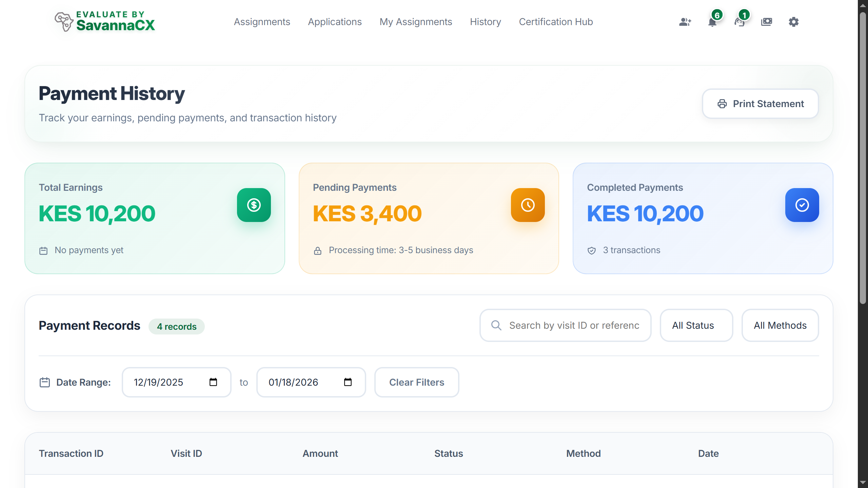The width and height of the screenshot is (868, 488).
Task: Click the SavannaCX logo
Action: (x=104, y=21)
